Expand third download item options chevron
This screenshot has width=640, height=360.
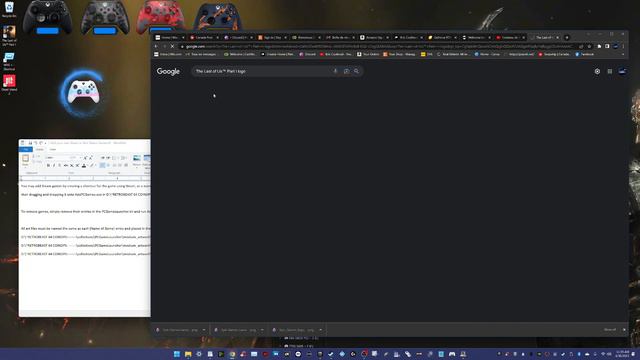320,330
